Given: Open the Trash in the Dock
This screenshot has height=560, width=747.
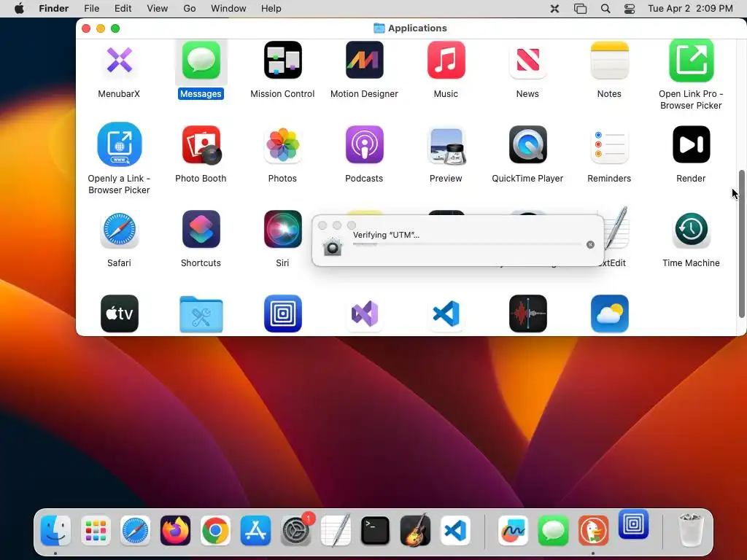Looking at the screenshot, I should [690, 530].
